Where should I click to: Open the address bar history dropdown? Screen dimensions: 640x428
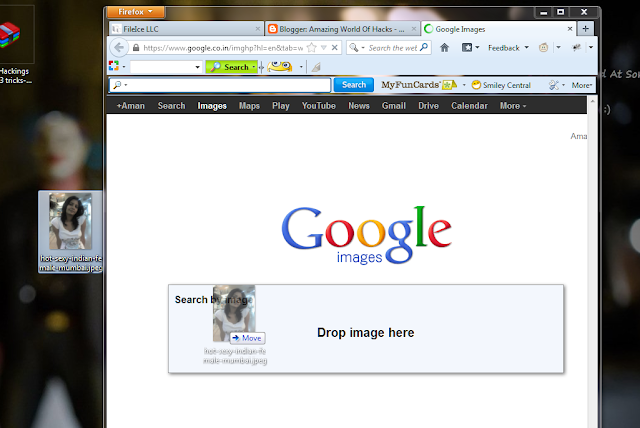coord(324,48)
